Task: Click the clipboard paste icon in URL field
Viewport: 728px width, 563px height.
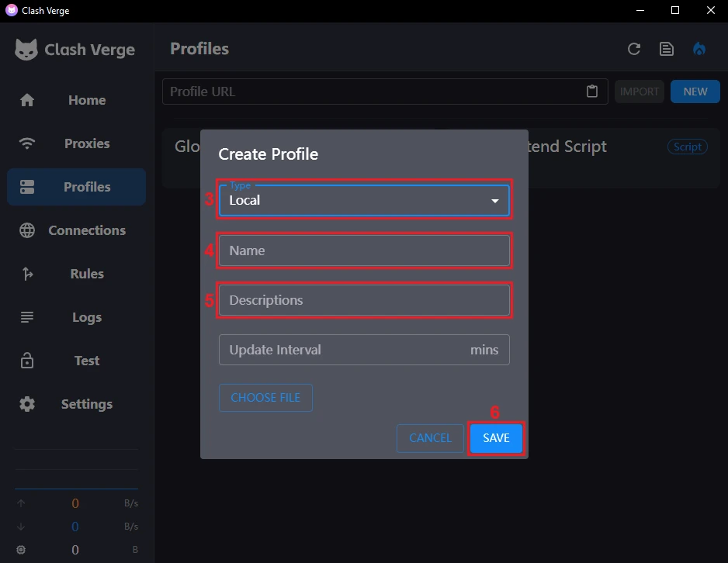Action: pos(592,92)
